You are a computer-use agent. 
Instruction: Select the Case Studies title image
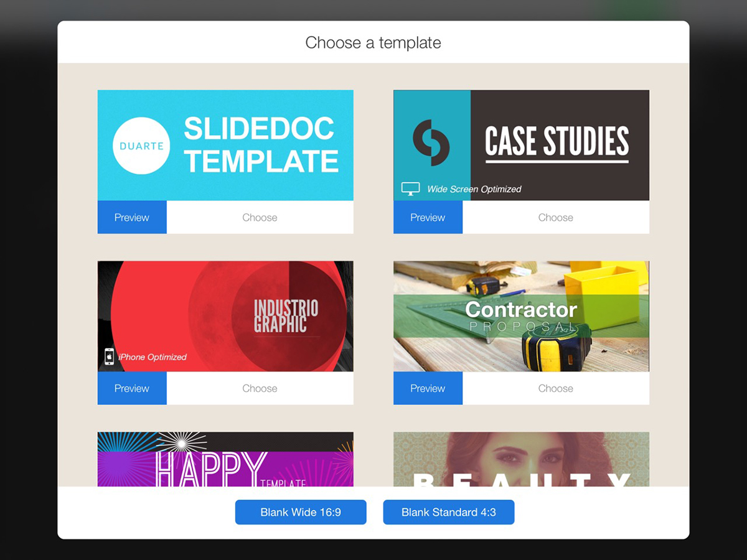tap(521, 146)
